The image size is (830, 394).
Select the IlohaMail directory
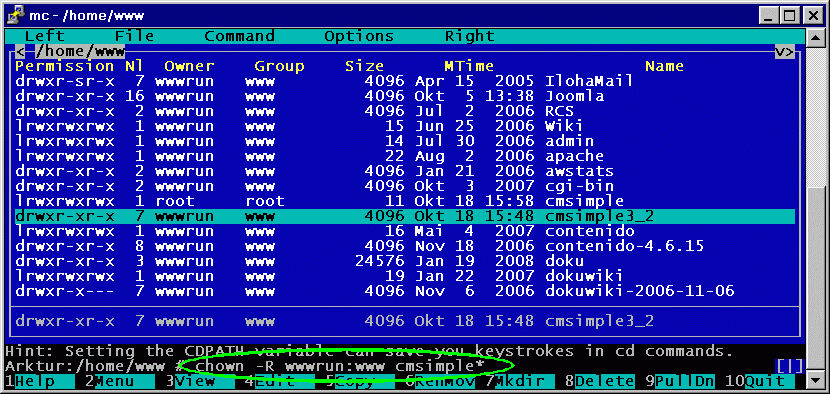(404, 81)
